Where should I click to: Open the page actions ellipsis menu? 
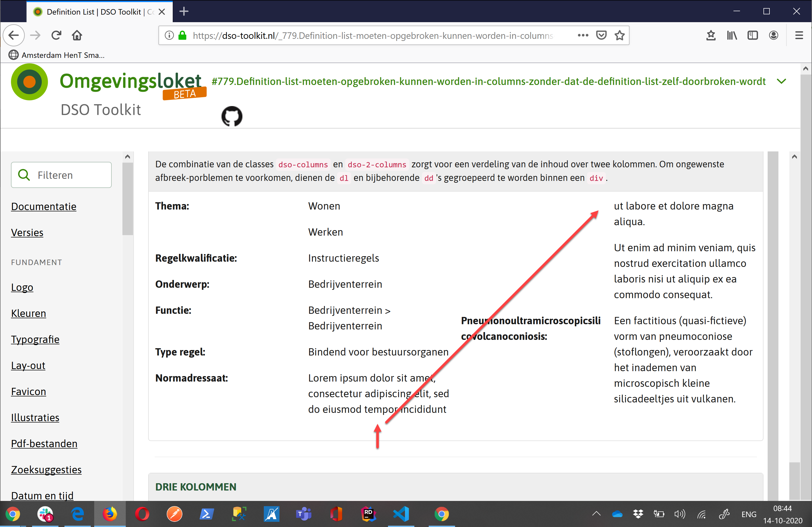pos(583,35)
